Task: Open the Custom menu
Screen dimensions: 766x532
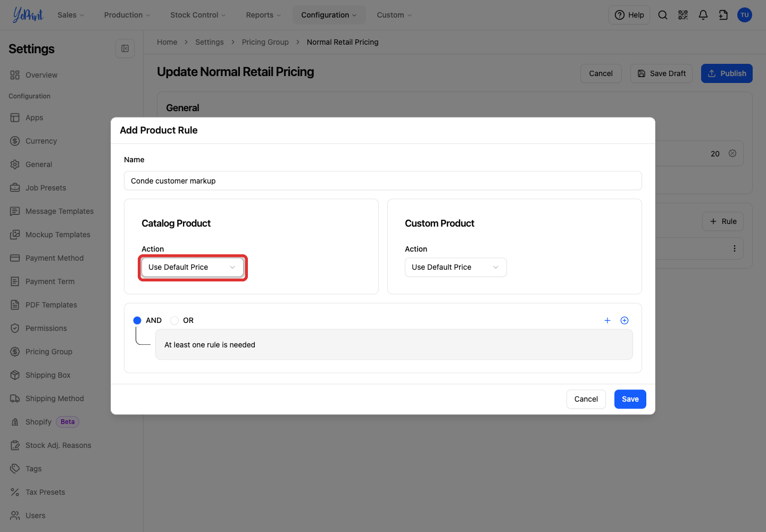Action: [x=394, y=15]
